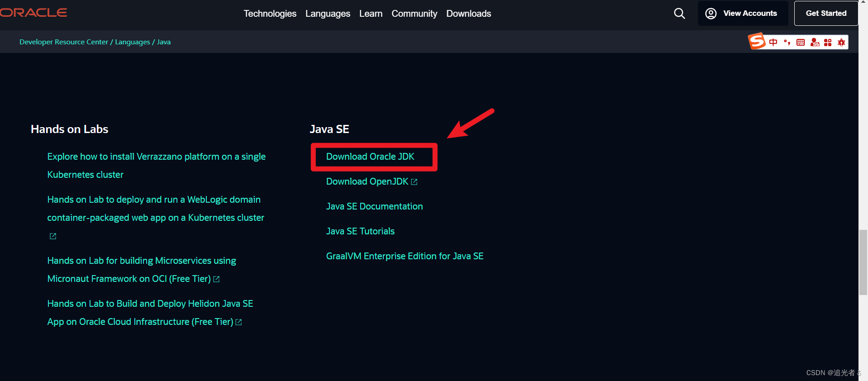Open Sogou user account icon
Image resolution: width=868 pixels, height=381 pixels.
coord(815,42)
